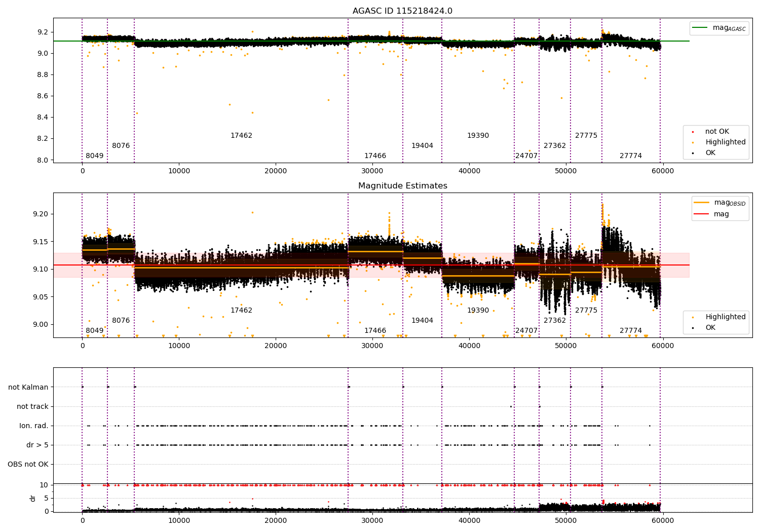The height and width of the screenshot is (532, 760).
Task: Click OBSID label 8049 in the top plot
Action: [x=94, y=156]
